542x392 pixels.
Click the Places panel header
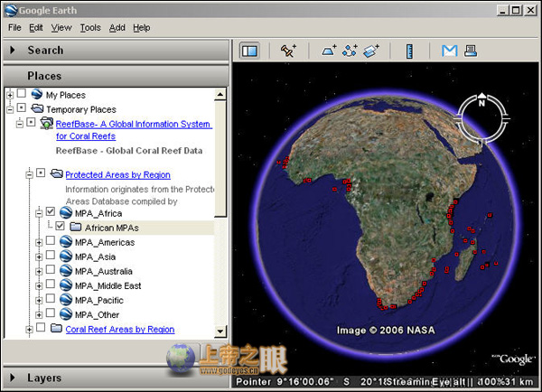(x=117, y=76)
